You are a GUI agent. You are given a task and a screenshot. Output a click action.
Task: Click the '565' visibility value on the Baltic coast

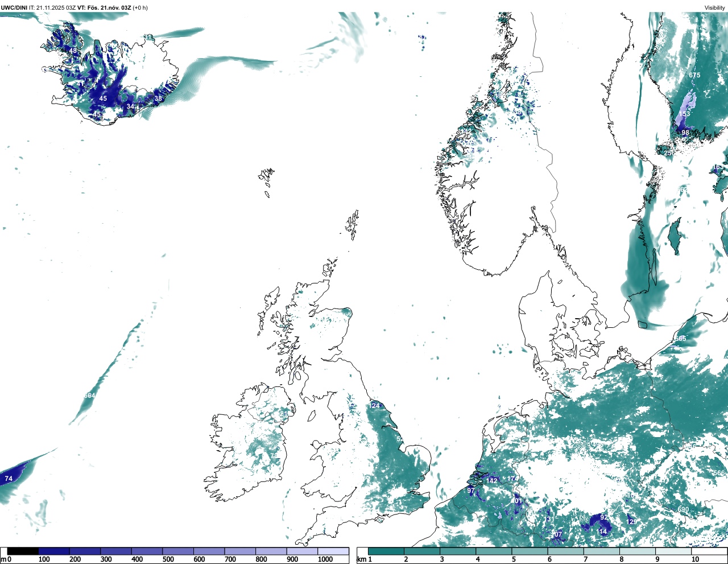coord(680,338)
